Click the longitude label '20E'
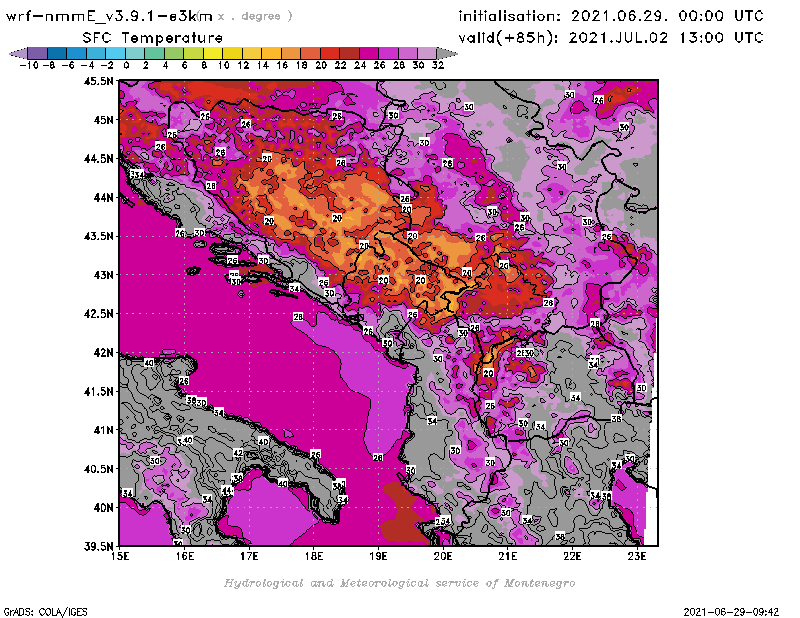The image size is (800, 618). click(x=443, y=556)
